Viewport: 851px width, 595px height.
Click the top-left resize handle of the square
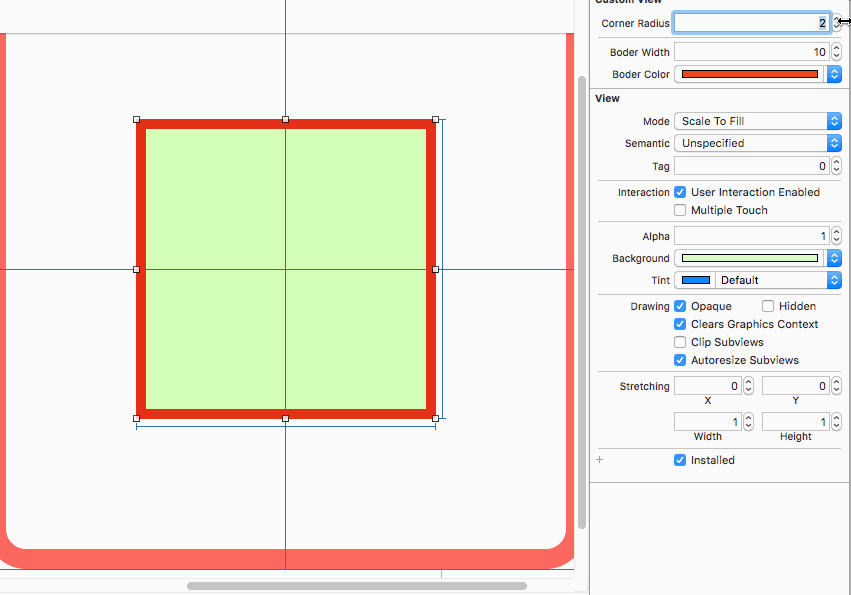(136, 119)
